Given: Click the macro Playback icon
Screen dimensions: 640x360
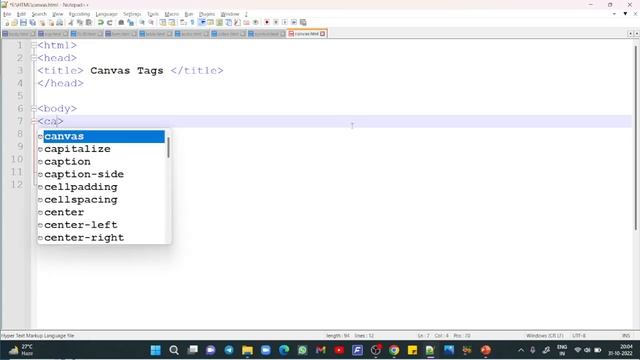Looking at the screenshot, I should [x=284, y=22].
